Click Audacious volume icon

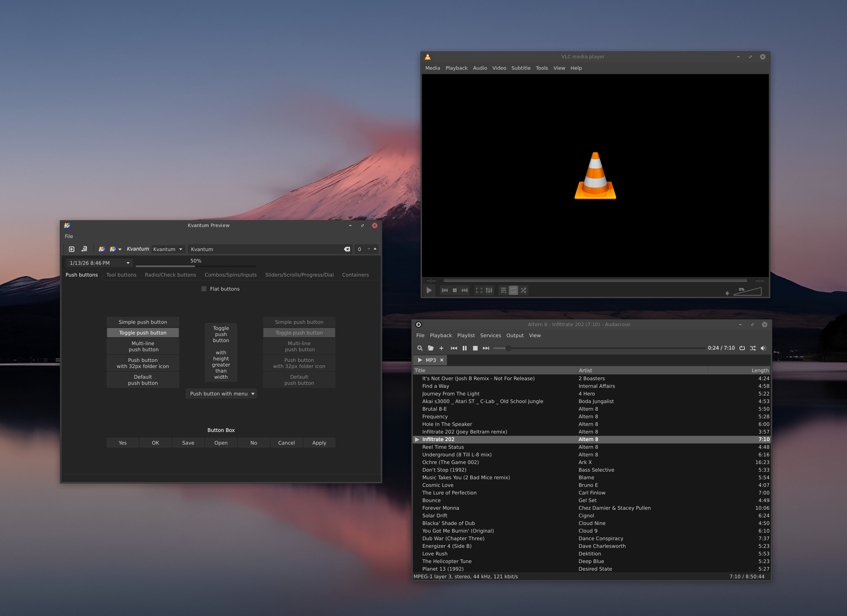click(x=764, y=348)
